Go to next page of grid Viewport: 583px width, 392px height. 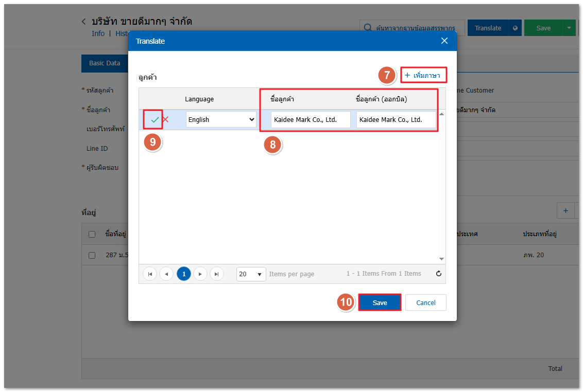(200, 274)
